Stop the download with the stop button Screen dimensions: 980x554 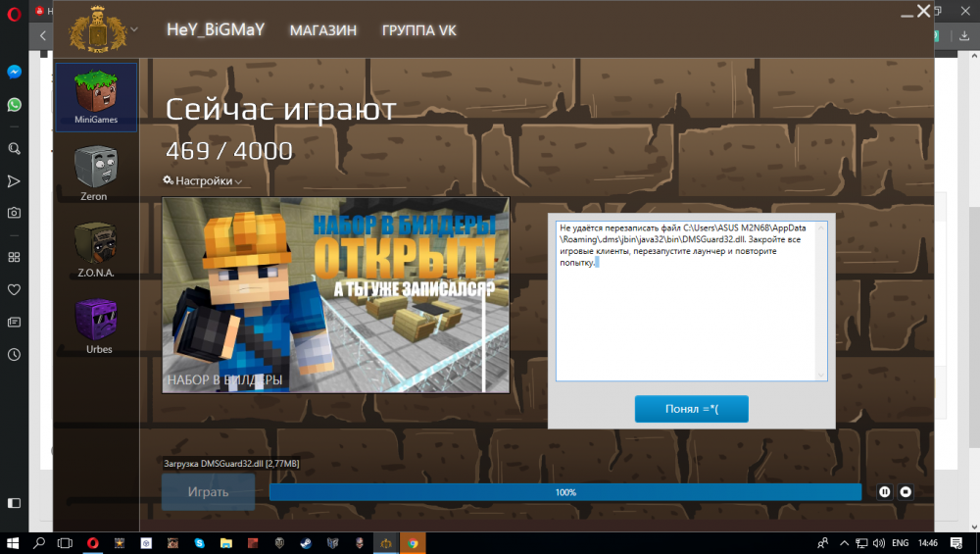tap(906, 492)
